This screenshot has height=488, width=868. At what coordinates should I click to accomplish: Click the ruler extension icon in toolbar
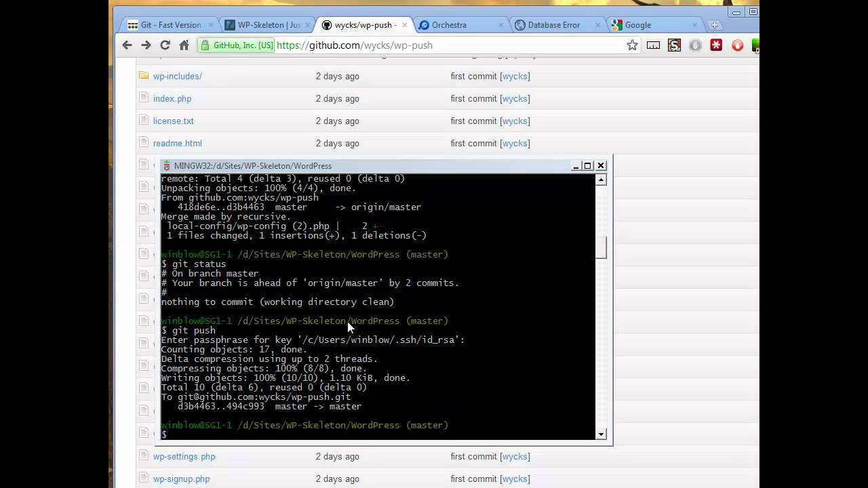pyautogui.click(x=653, y=45)
